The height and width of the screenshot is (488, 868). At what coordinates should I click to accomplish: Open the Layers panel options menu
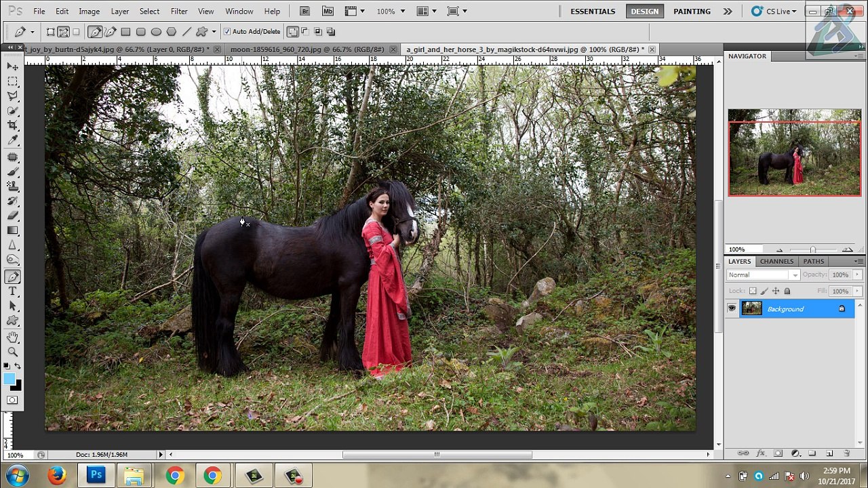pyautogui.click(x=859, y=261)
